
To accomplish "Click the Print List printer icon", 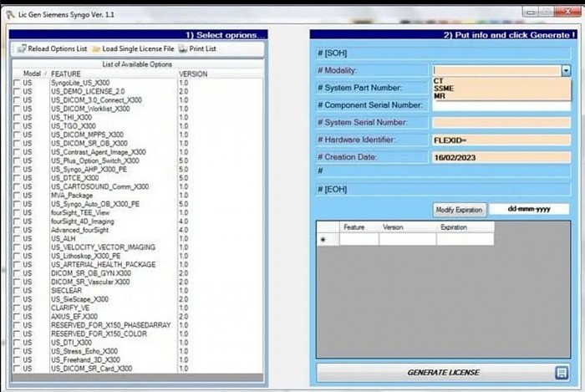I will (x=183, y=48).
